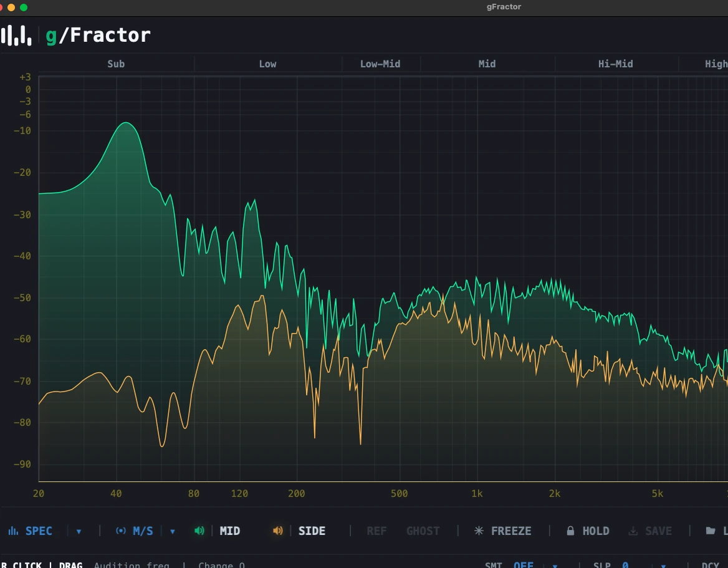Click the folder icon after SAVE
This screenshot has width=728, height=568.
click(711, 531)
